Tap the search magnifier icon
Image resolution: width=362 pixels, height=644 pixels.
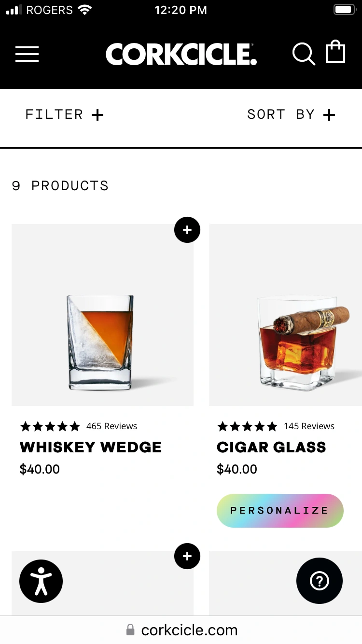304,54
